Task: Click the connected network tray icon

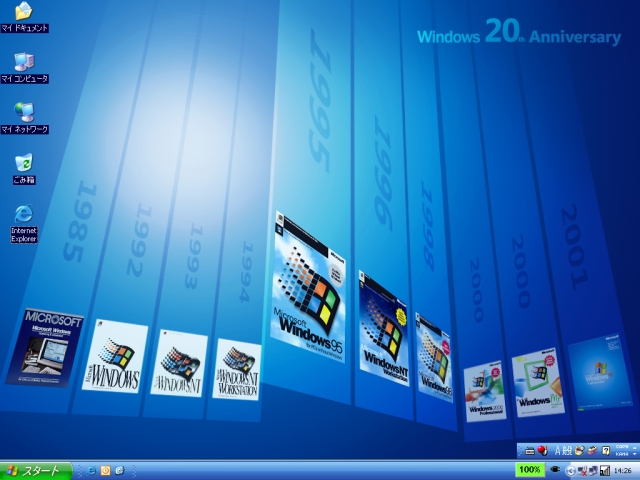Action: (x=593, y=471)
